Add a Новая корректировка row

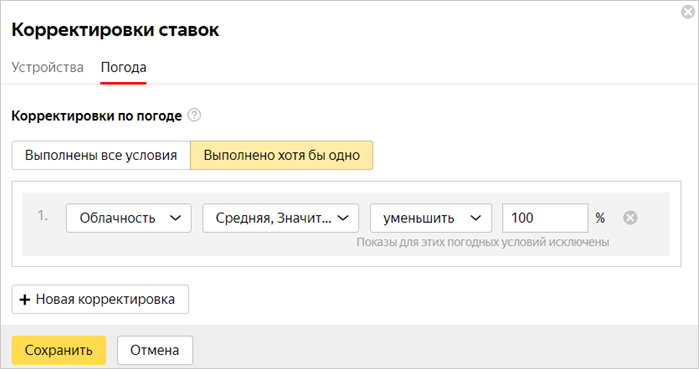[100, 299]
